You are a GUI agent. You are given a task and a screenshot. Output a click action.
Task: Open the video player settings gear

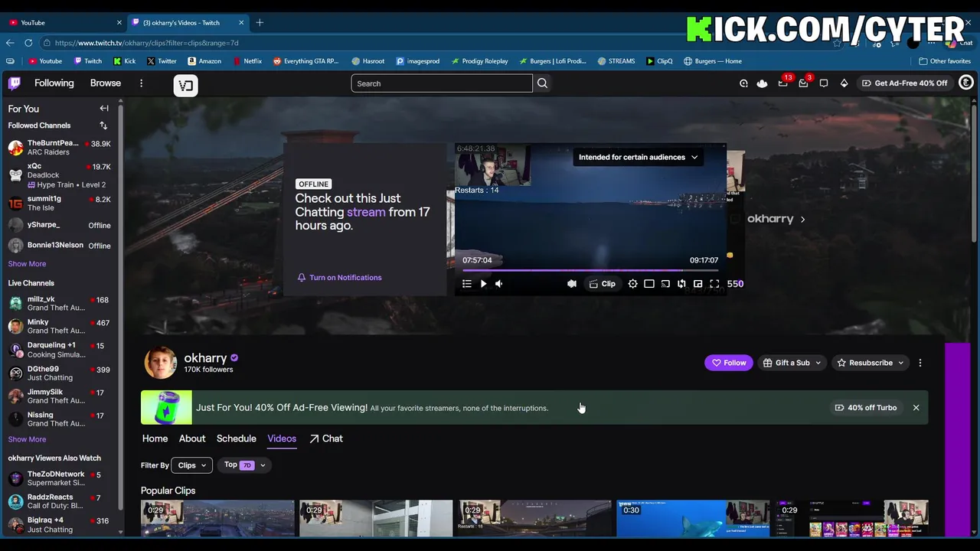(x=632, y=284)
